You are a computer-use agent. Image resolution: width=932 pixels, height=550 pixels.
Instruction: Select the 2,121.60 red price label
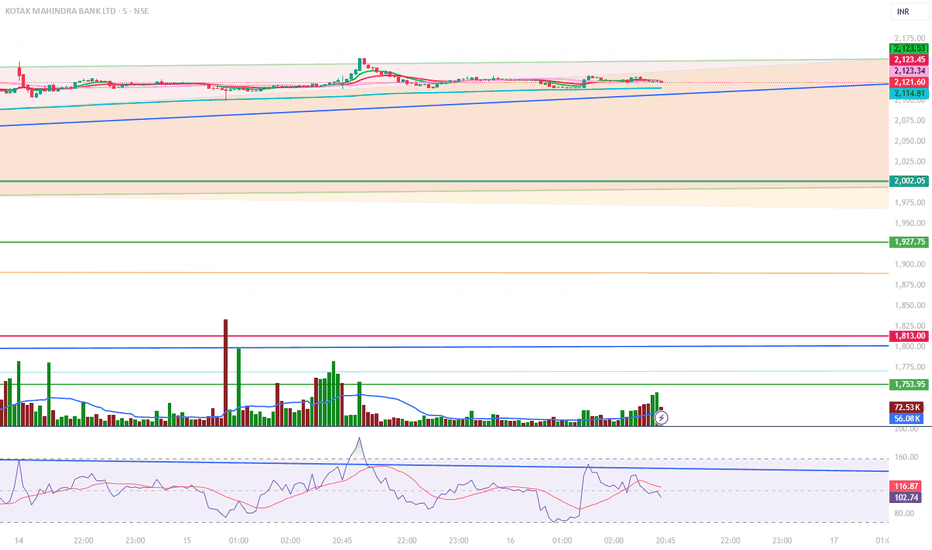(909, 82)
